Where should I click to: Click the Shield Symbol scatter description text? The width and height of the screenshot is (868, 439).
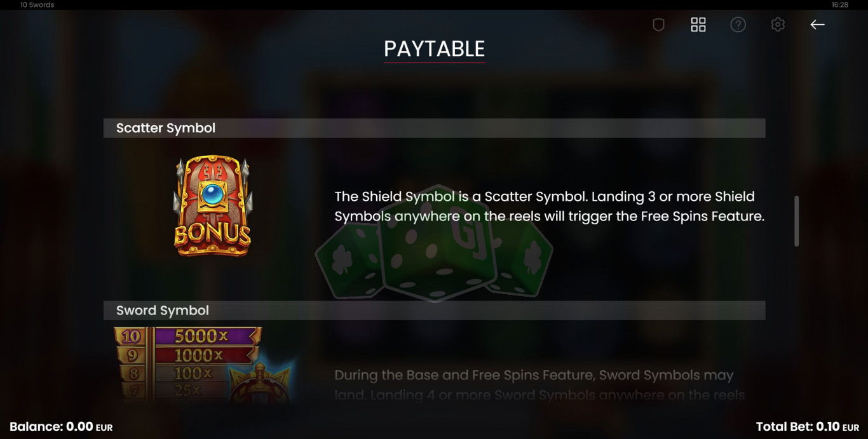[x=550, y=206]
